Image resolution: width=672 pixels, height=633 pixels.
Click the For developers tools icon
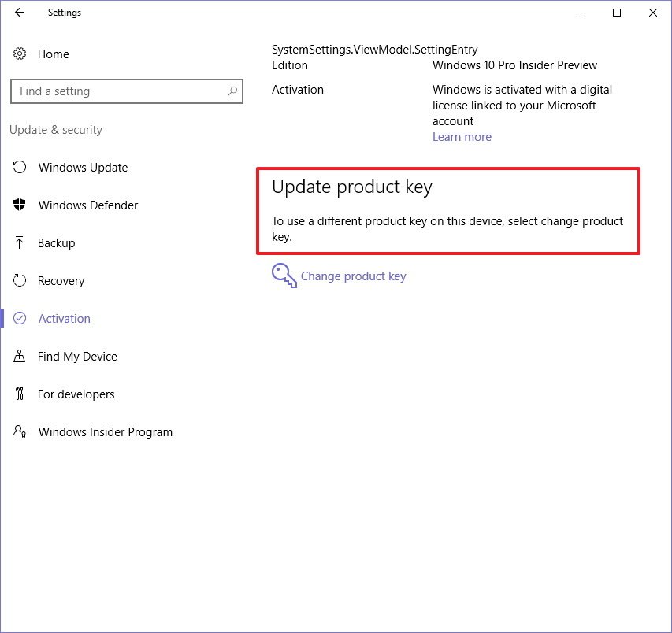(x=20, y=394)
